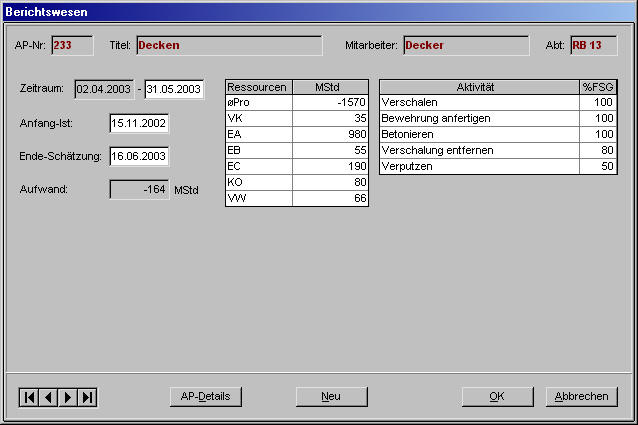
Task: Click %FSG value of Verputzen
Action: [x=598, y=166]
